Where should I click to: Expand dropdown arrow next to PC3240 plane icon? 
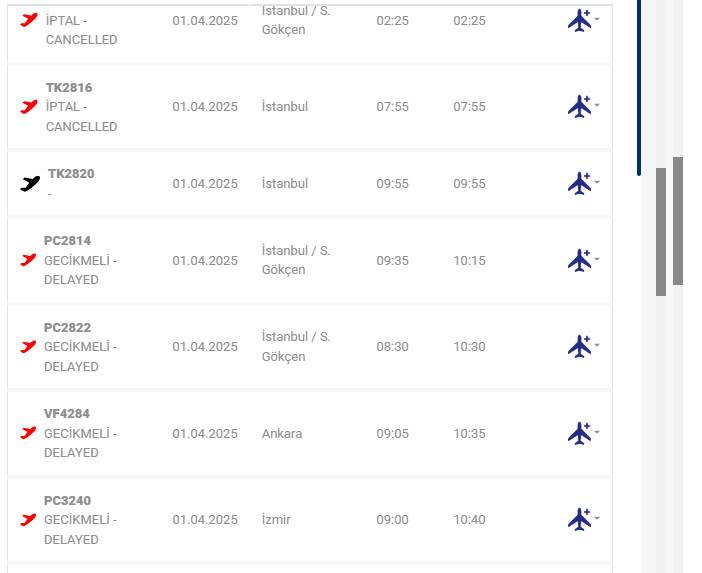pyautogui.click(x=597, y=518)
